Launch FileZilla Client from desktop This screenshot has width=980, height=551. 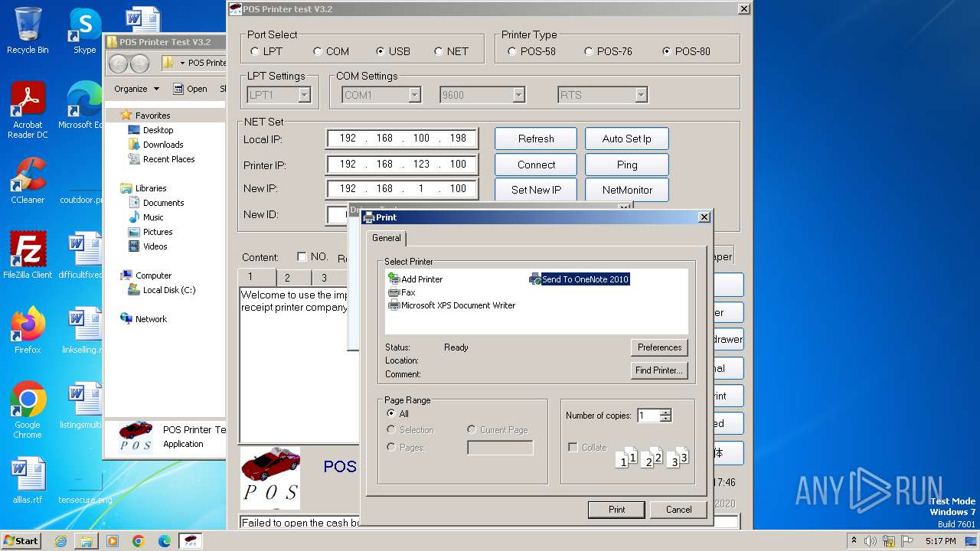click(x=28, y=256)
